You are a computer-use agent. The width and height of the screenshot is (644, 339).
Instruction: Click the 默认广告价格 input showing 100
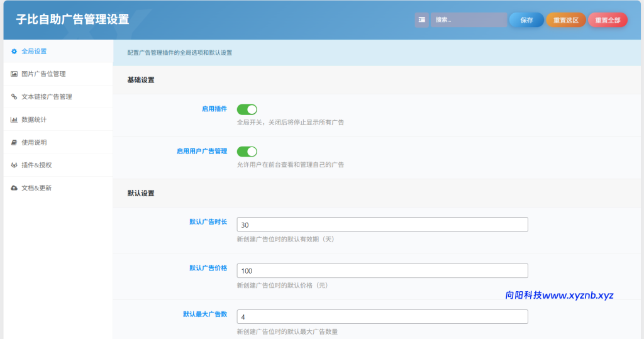point(382,270)
